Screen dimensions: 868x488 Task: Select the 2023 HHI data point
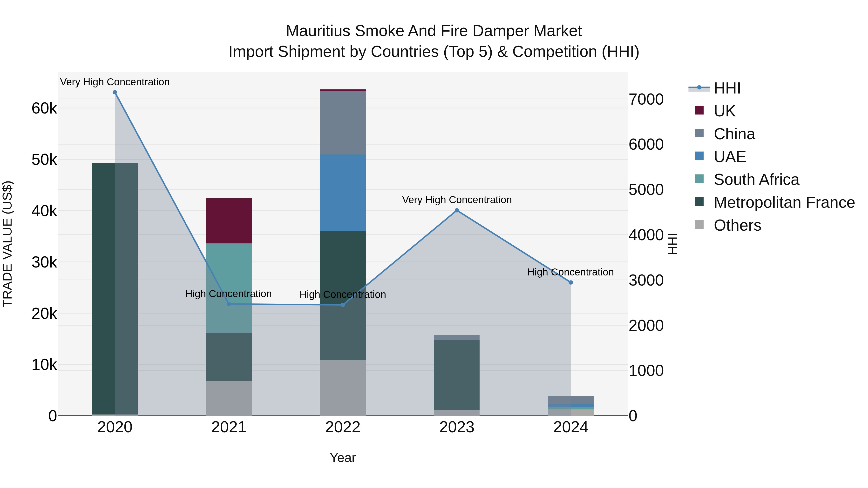click(x=457, y=210)
